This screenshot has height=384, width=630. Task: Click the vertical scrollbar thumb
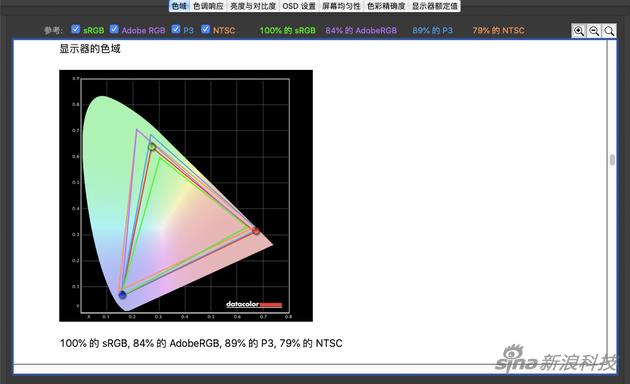coord(612,160)
